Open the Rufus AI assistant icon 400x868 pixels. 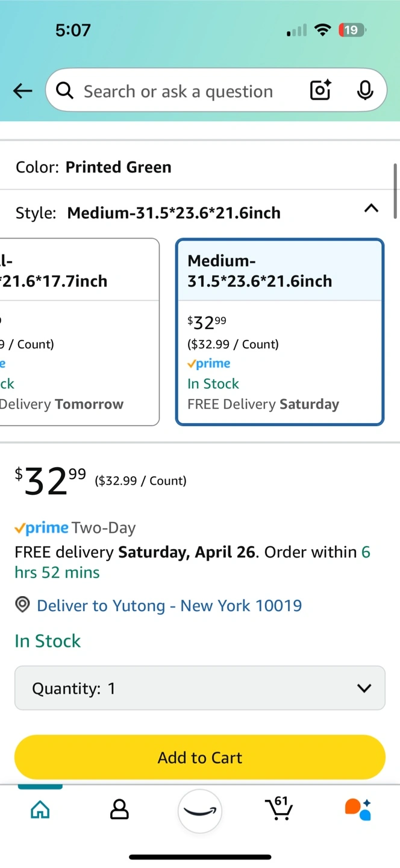[358, 809]
